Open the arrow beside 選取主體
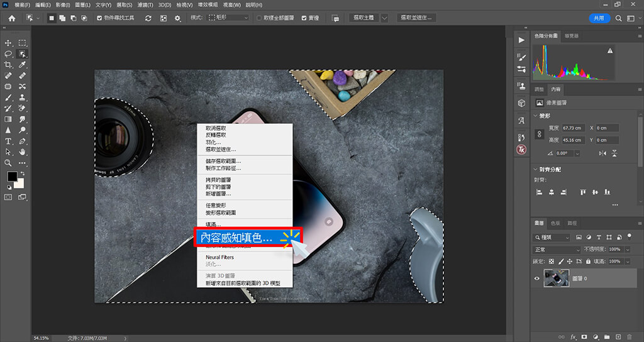 384,18
